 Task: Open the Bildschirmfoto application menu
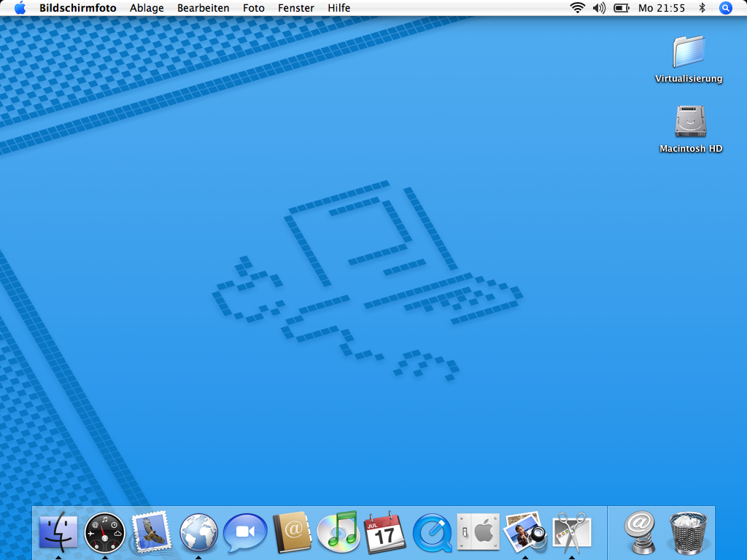pyautogui.click(x=77, y=8)
